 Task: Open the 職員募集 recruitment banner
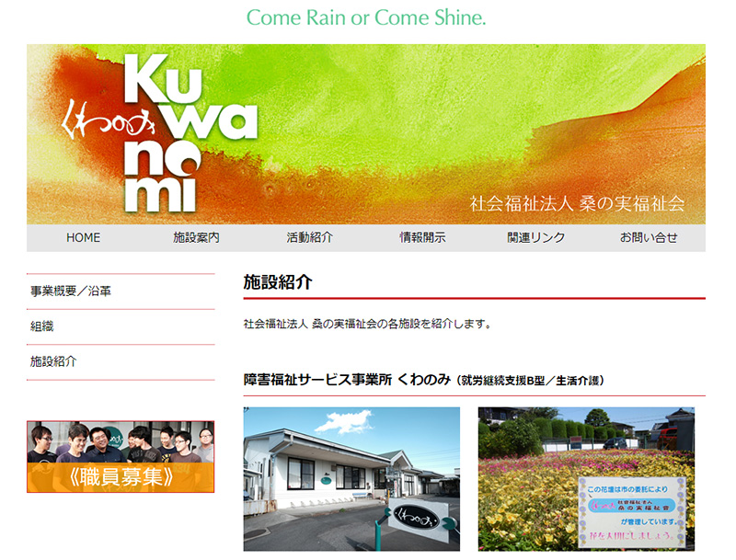pyautogui.click(x=121, y=478)
